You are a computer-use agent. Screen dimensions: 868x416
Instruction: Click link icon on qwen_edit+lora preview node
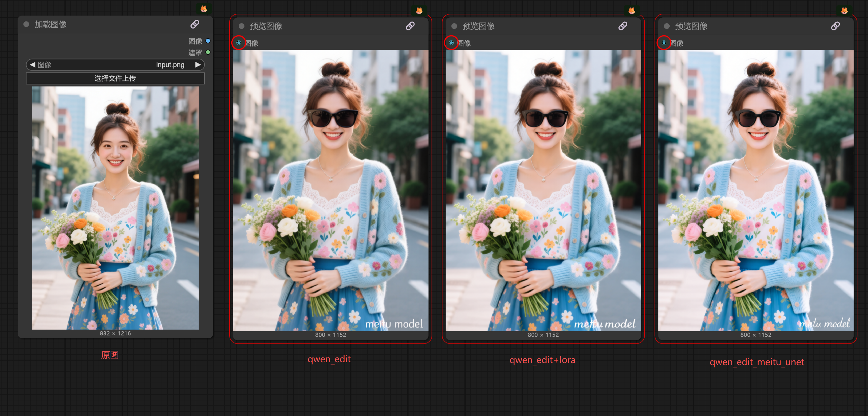coord(623,26)
